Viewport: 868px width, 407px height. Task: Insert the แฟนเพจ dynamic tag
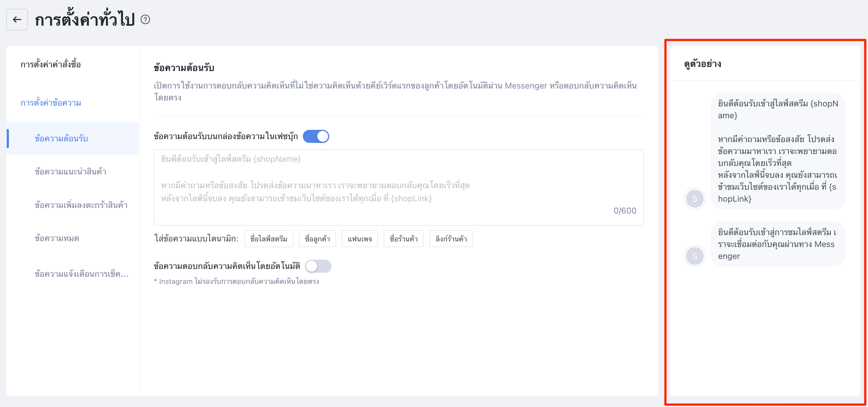(x=360, y=239)
